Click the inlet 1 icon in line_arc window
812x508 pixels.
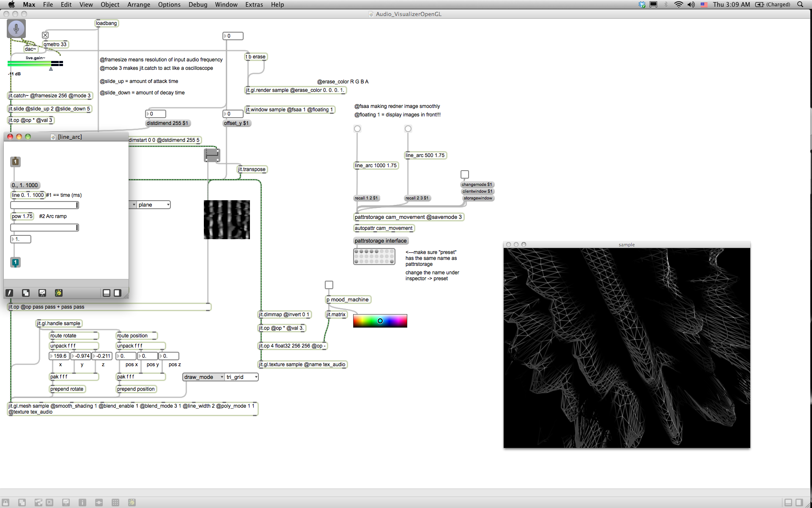pos(15,162)
